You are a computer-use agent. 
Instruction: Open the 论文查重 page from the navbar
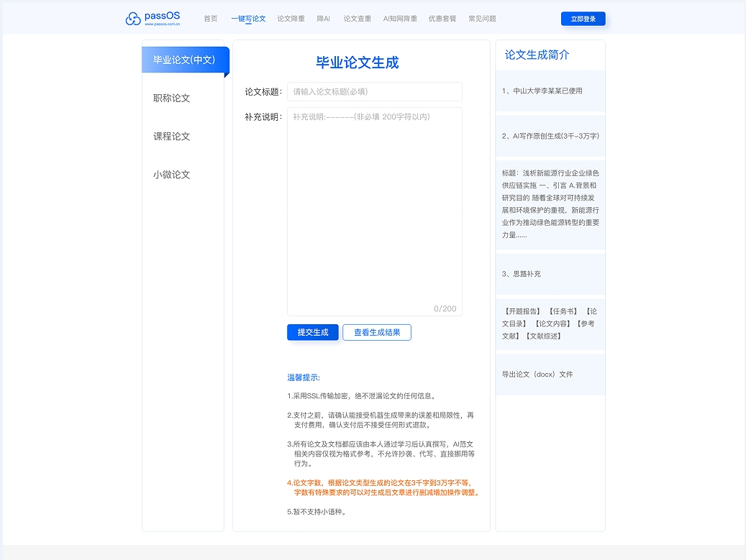pos(357,19)
